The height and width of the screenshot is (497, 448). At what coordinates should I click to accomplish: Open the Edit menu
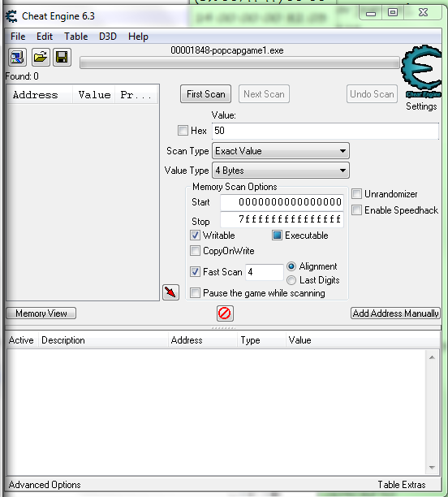(45, 37)
